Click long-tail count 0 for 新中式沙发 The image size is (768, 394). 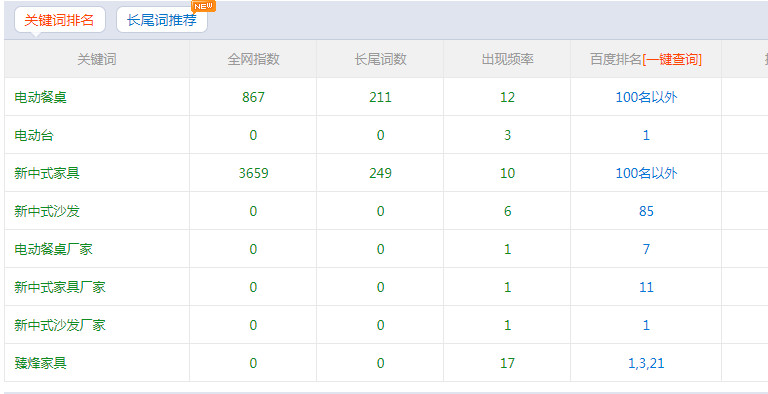coord(381,211)
